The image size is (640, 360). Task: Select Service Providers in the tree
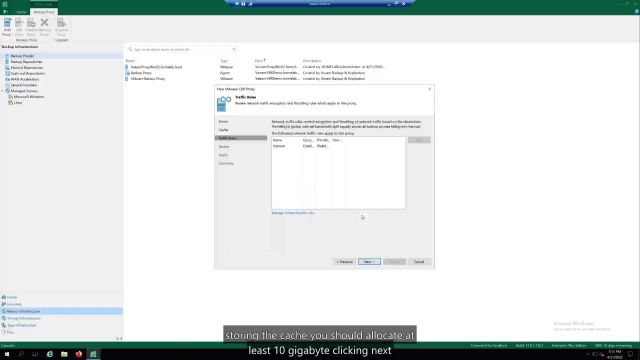pyautogui.click(x=24, y=85)
